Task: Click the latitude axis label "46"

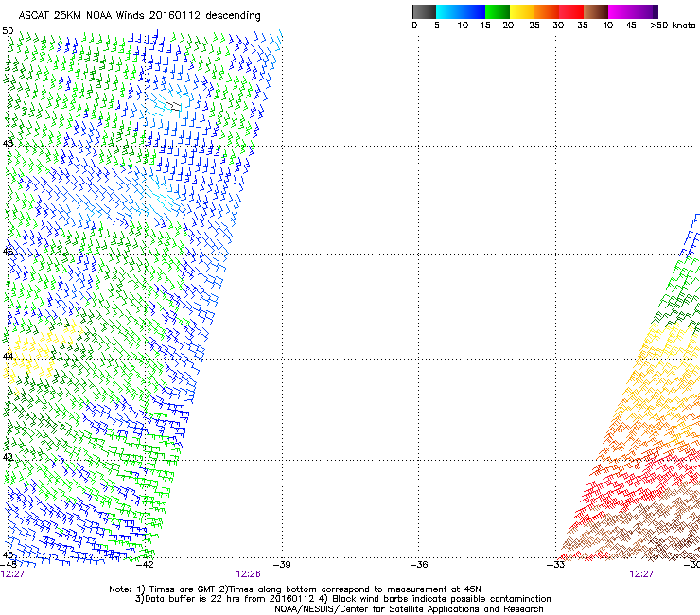Action: 8,252
